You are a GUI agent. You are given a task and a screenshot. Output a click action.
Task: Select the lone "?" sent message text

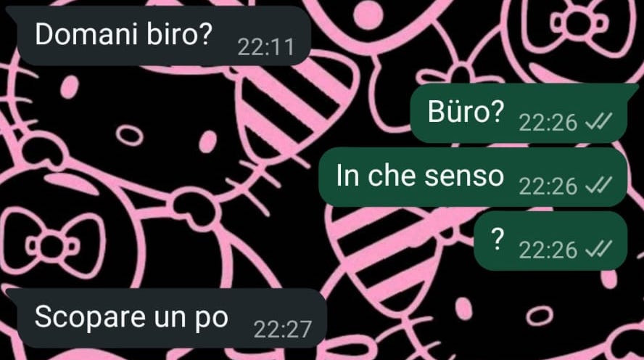(x=498, y=240)
